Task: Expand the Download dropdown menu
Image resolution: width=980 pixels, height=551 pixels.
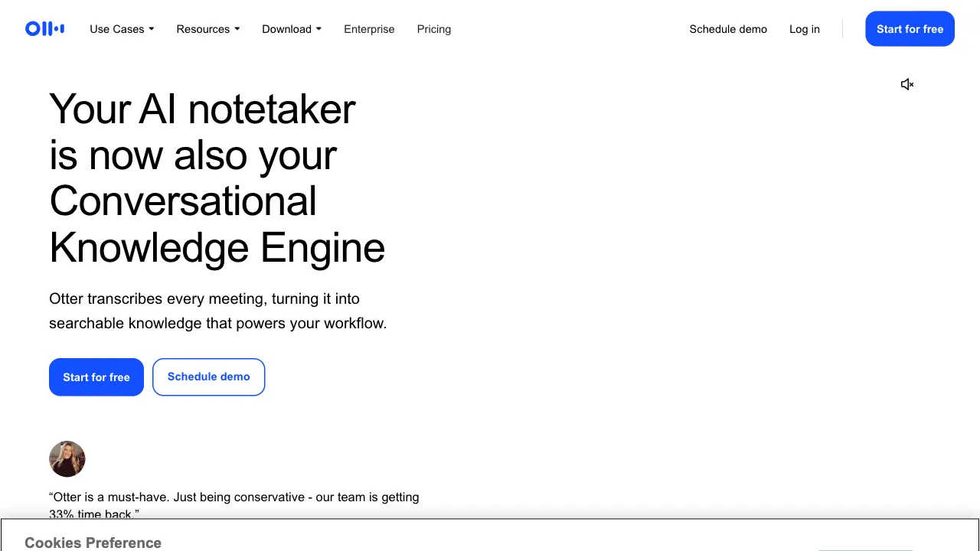Action: [292, 29]
